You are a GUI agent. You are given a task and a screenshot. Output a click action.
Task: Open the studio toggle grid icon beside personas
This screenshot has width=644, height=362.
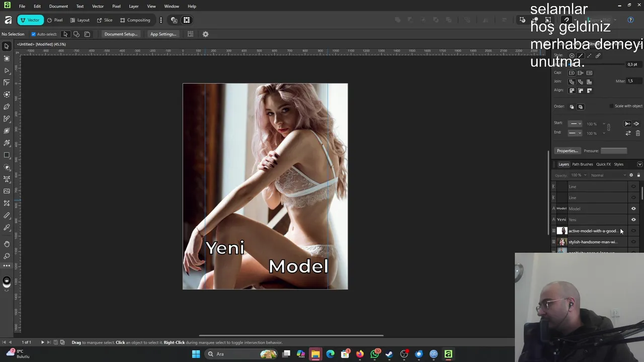pos(186,20)
